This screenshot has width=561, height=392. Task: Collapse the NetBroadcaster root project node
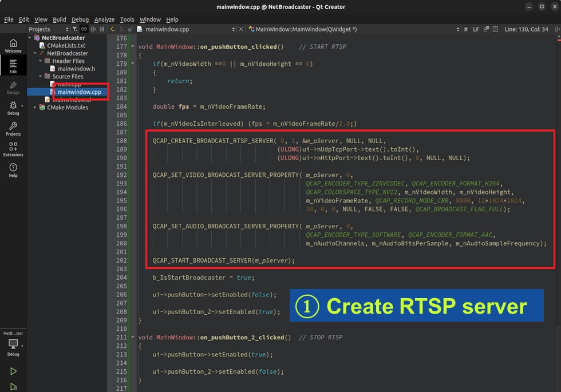30,38
